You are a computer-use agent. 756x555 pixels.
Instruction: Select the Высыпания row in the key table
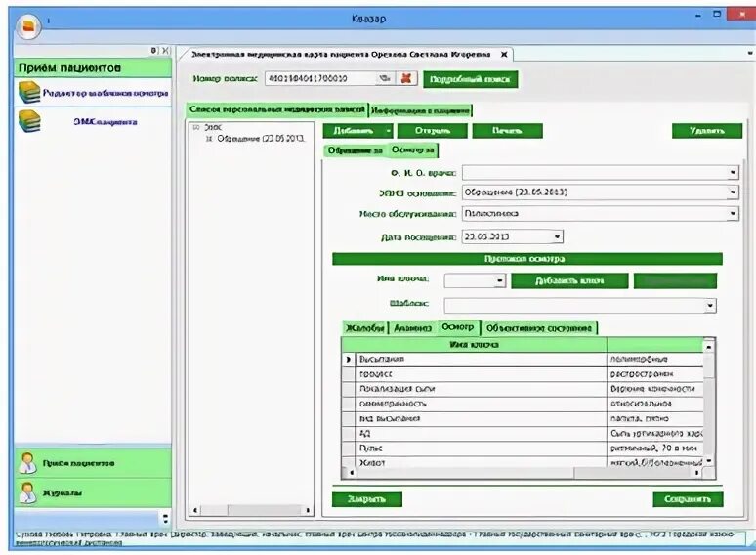[x=523, y=360]
